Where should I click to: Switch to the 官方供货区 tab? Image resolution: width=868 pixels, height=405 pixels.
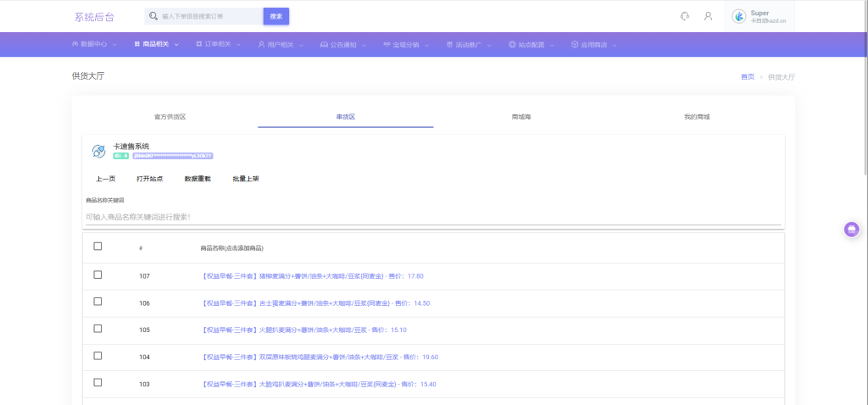coord(170,116)
